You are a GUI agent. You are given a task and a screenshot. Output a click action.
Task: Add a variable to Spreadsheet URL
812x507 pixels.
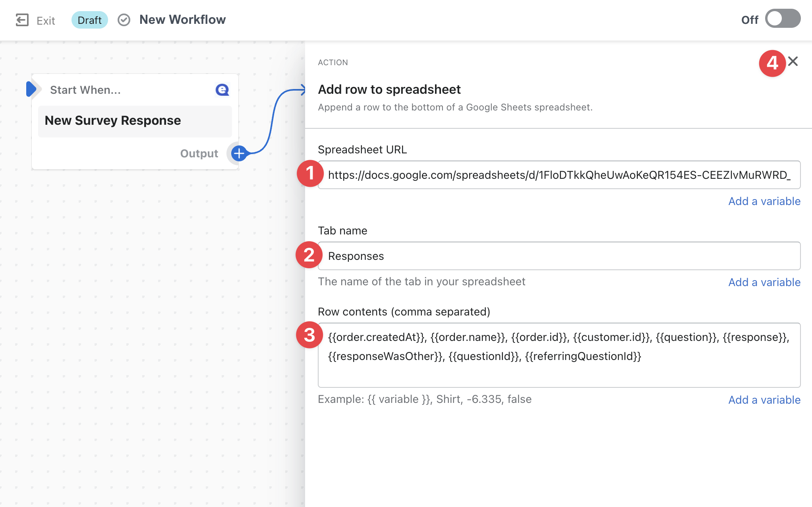pos(764,201)
